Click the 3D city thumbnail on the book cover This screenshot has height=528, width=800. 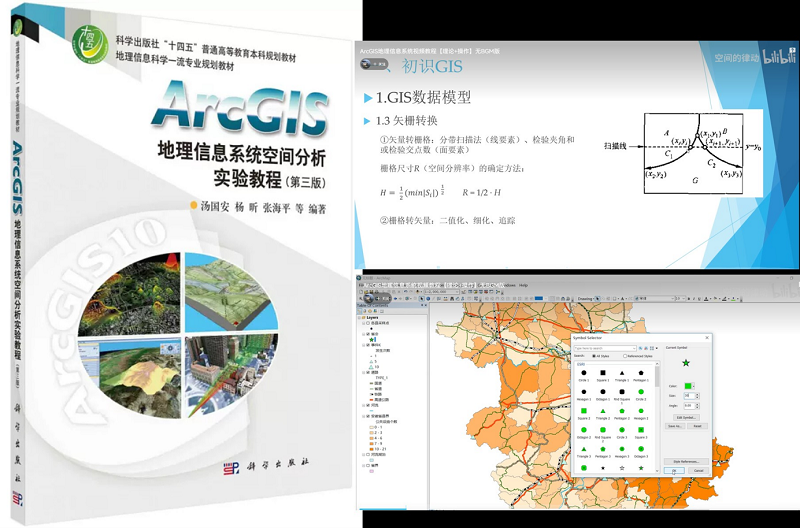tap(232, 375)
